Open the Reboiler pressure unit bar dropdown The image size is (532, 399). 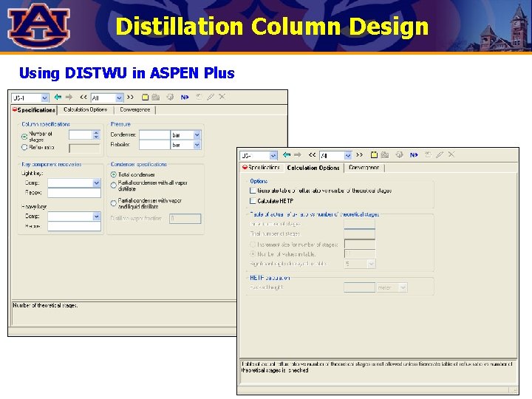click(197, 145)
